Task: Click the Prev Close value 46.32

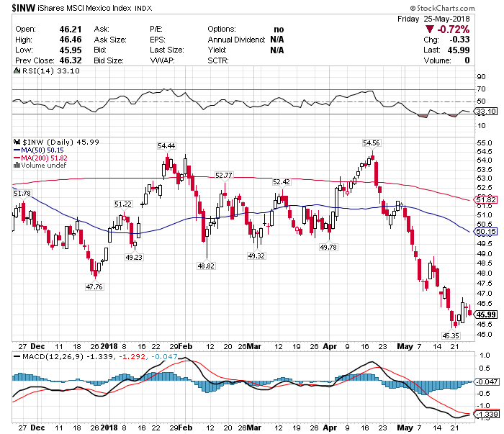Action: click(x=71, y=60)
